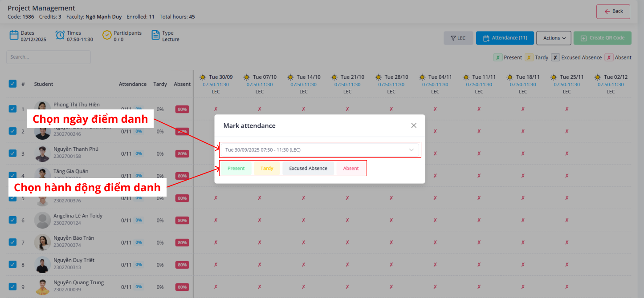
Task: Click the LEC filter button
Action: click(x=458, y=38)
